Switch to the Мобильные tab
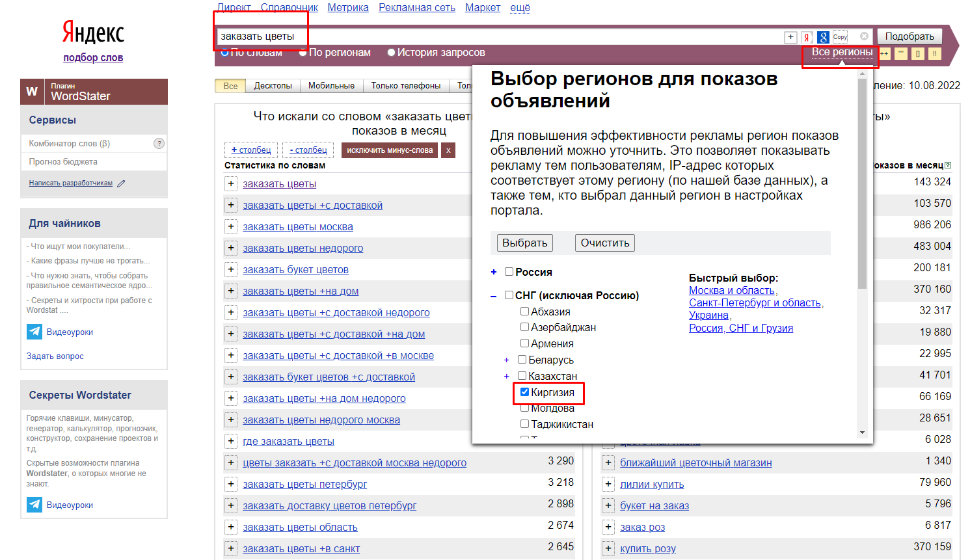The width and height of the screenshot is (970, 560). pos(331,86)
